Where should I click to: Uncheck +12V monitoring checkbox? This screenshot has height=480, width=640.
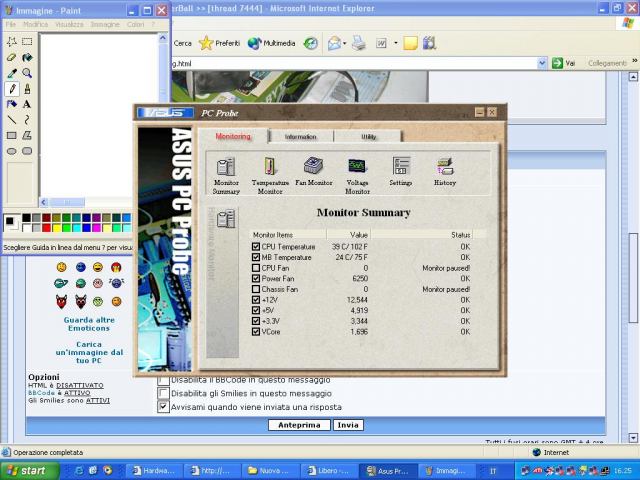point(256,300)
